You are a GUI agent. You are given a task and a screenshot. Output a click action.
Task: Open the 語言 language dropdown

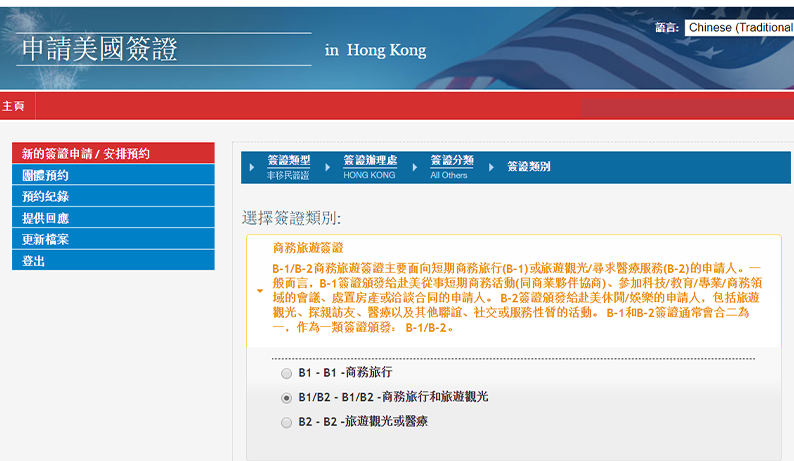(738, 28)
